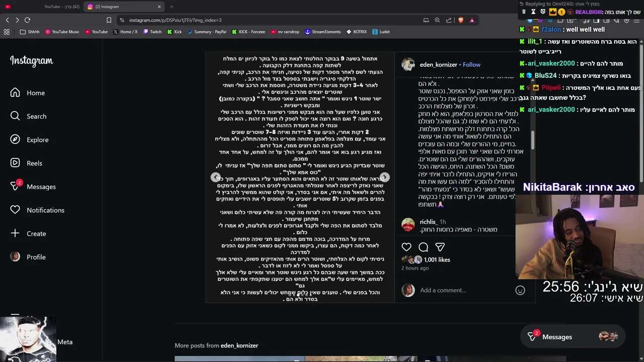This screenshot has width=644, height=362.
Task: Reload the page in the browser
Action: point(27,20)
